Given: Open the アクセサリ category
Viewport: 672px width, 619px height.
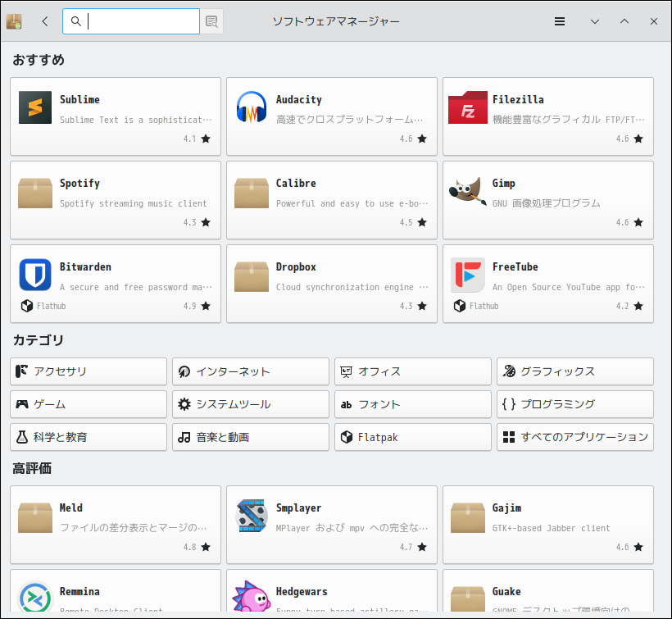Looking at the screenshot, I should 89,371.
